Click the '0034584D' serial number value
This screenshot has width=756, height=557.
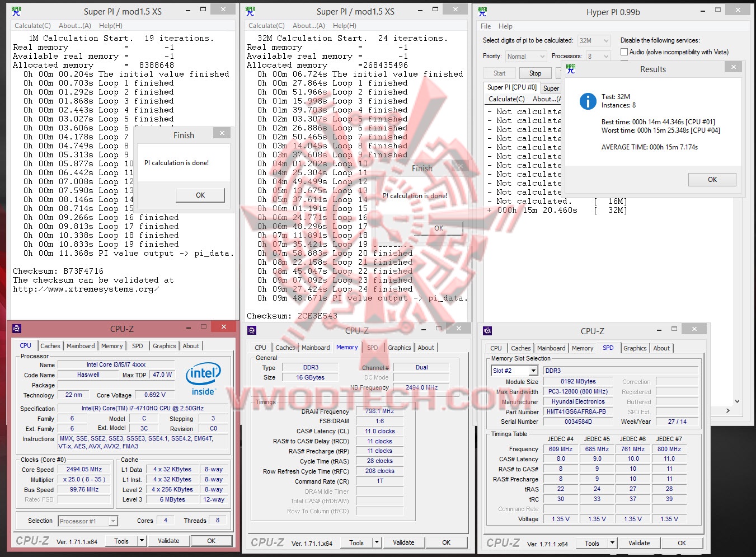[x=578, y=422]
